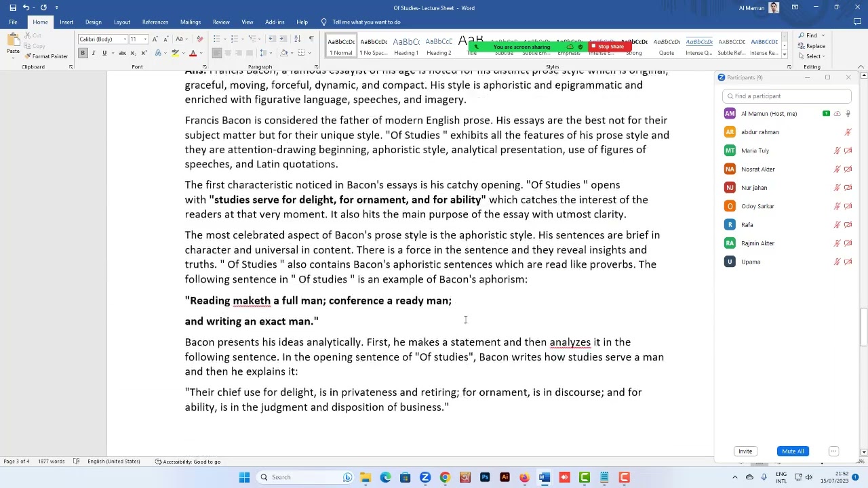Open the Shading color dropdown arrow

pyautogui.click(x=290, y=53)
